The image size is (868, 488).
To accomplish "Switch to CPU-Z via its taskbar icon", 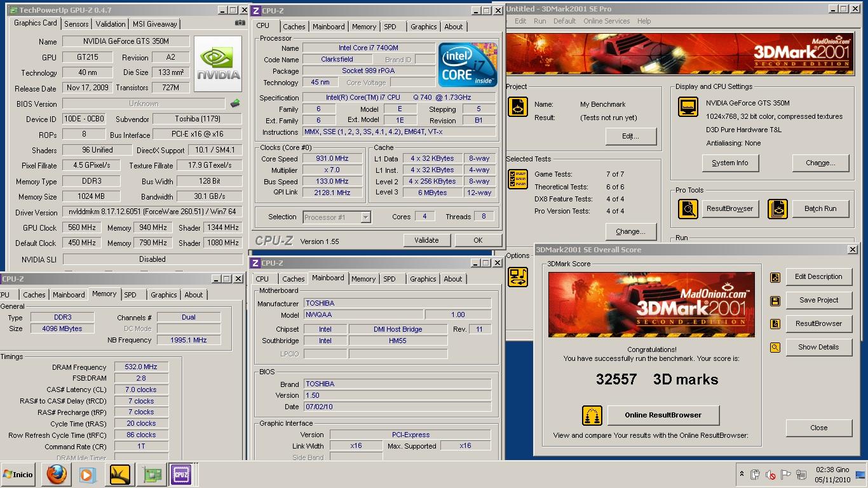I will click(x=181, y=475).
